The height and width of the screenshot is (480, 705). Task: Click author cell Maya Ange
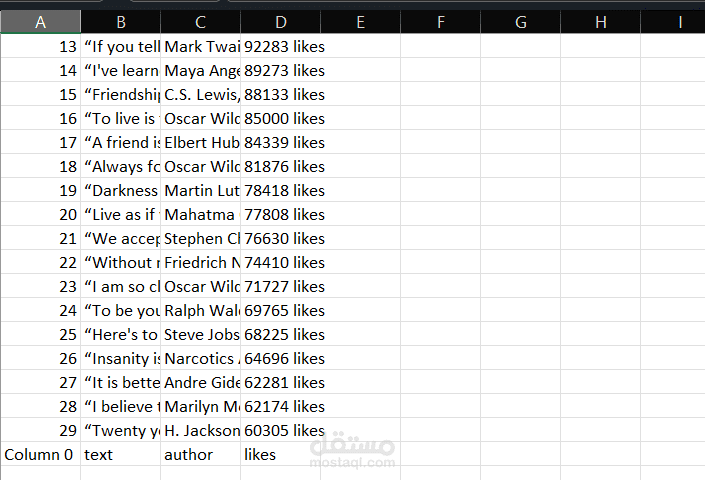coord(201,70)
